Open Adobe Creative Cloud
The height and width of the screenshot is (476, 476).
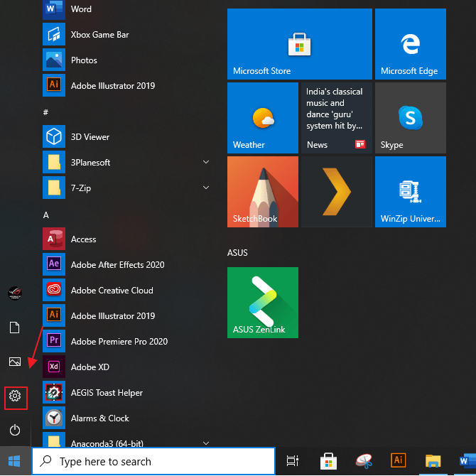pyautogui.click(x=126, y=290)
